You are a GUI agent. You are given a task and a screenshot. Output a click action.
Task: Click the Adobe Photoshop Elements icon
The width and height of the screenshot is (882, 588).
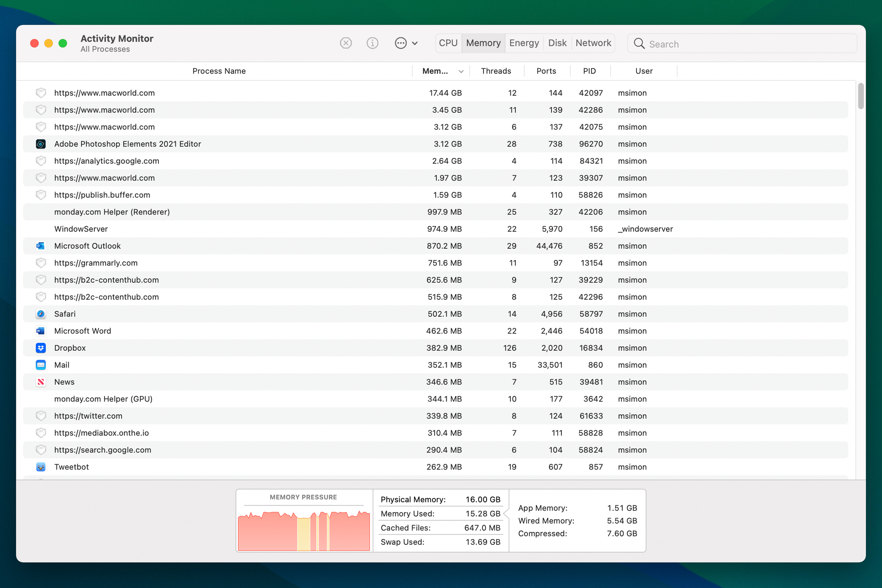tap(41, 144)
